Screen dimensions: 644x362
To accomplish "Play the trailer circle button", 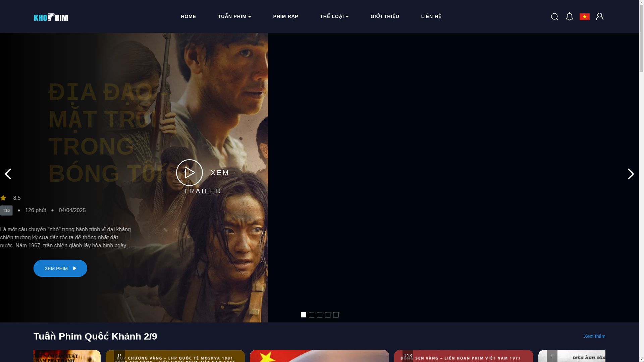I will pos(190,173).
